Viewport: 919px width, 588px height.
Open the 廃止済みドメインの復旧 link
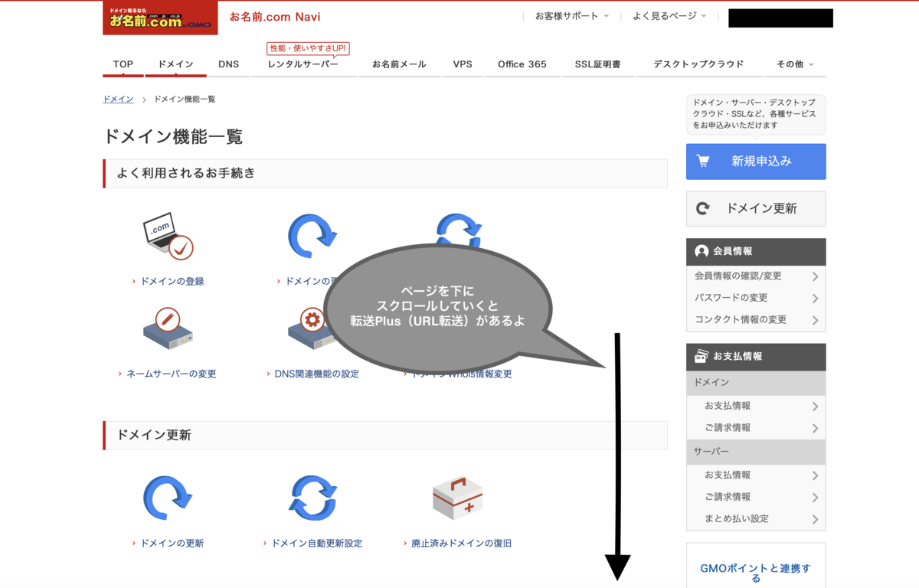[x=461, y=544]
